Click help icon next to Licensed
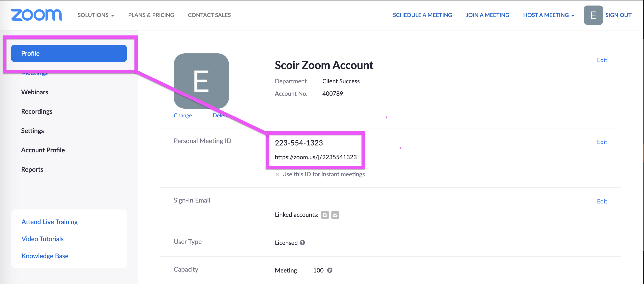Viewport: 644px width, 284px height. 302,243
